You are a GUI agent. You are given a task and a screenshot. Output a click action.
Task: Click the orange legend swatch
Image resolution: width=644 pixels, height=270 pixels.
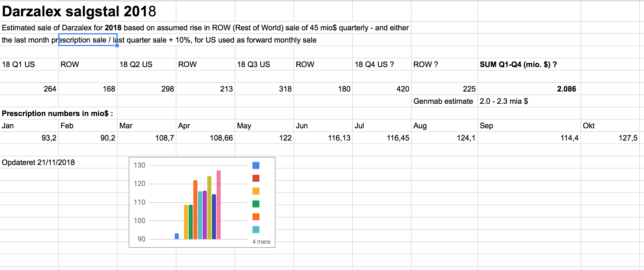256,217
